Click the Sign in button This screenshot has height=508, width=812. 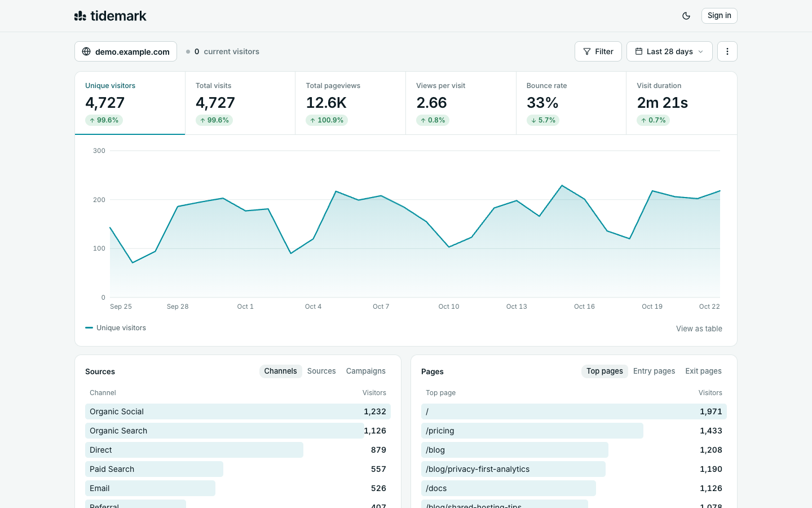(x=719, y=16)
